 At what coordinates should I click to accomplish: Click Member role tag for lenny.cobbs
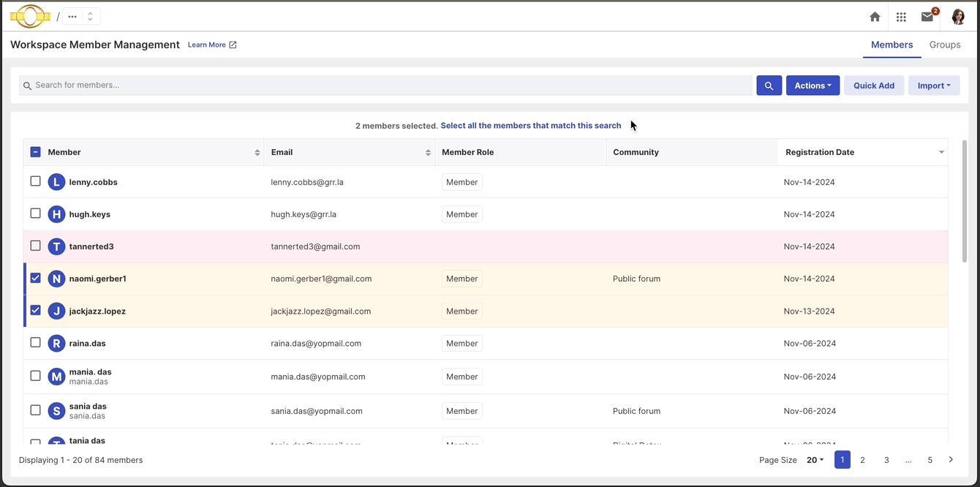tap(462, 182)
